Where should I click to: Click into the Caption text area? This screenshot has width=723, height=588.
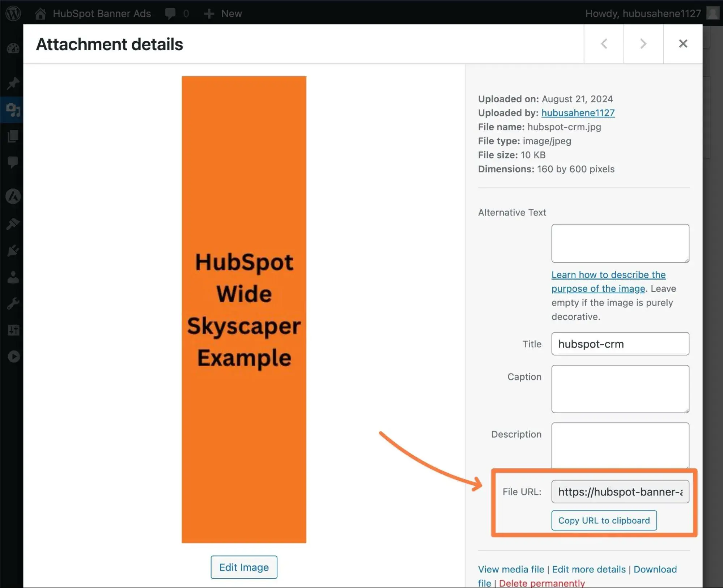(x=620, y=389)
